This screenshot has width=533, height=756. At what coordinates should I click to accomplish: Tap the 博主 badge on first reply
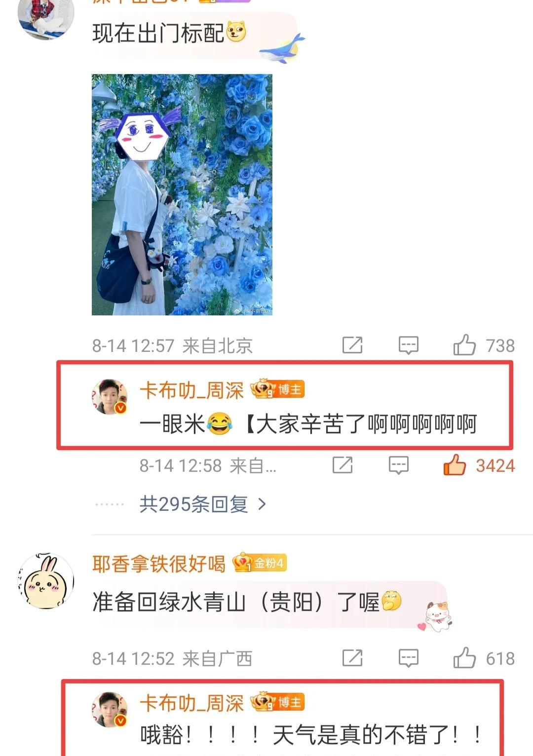pyautogui.click(x=278, y=389)
